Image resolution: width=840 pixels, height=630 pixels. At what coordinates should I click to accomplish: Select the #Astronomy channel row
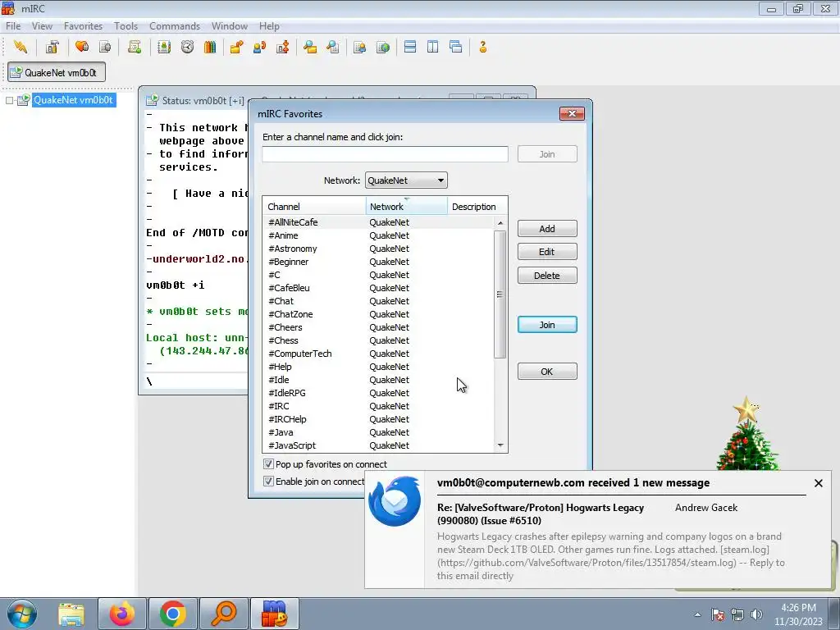[379, 249]
